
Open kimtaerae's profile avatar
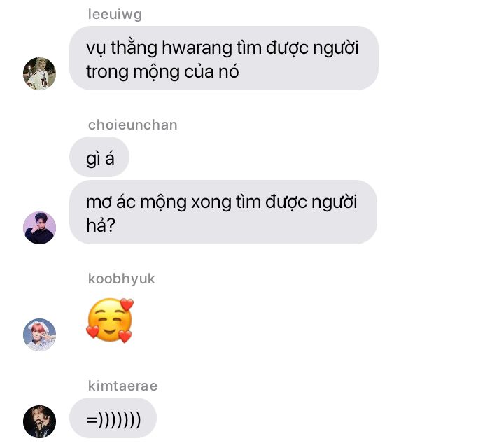[39, 421]
